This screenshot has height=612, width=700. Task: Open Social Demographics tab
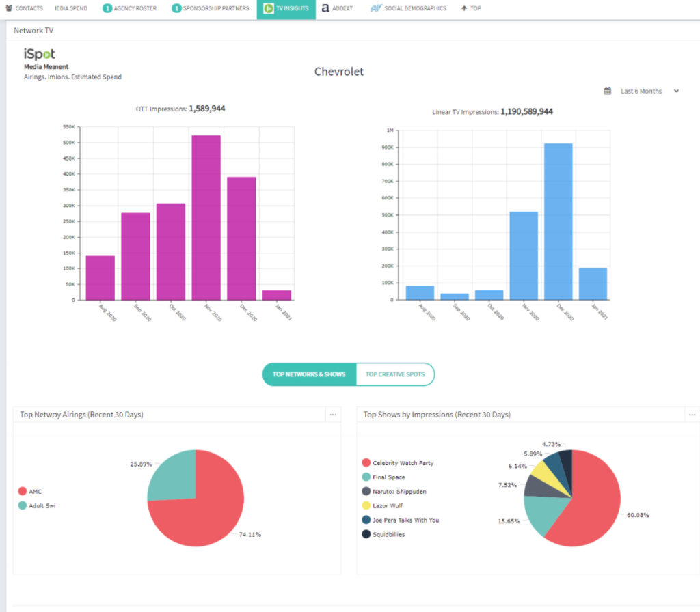tap(408, 8)
